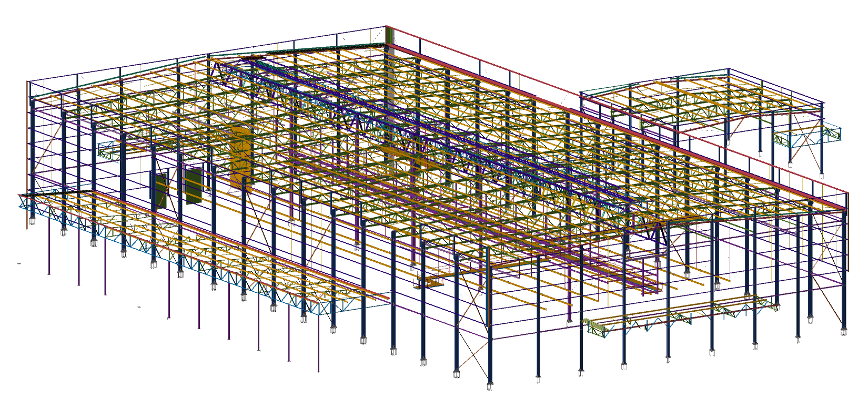The width and height of the screenshot is (868, 409).
Task: Click the small orange platform near the front wall
Action: (430, 283)
